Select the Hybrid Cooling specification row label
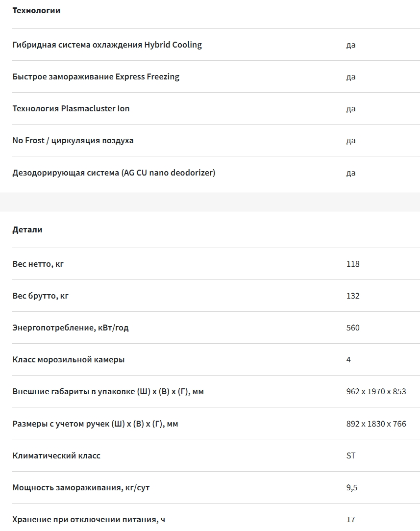This screenshot has height=531, width=420. pyautogui.click(x=107, y=45)
